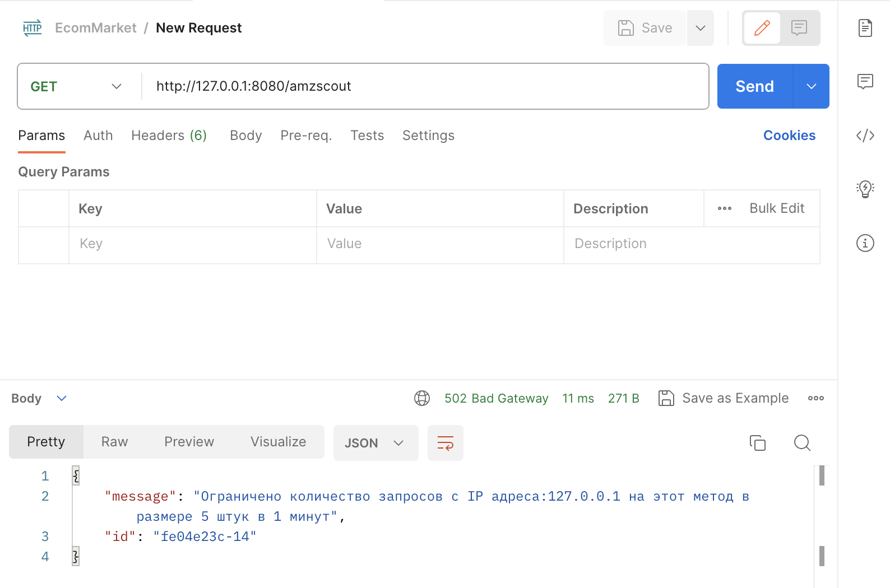
Task: Toggle line wrap icon
Action: tap(446, 443)
